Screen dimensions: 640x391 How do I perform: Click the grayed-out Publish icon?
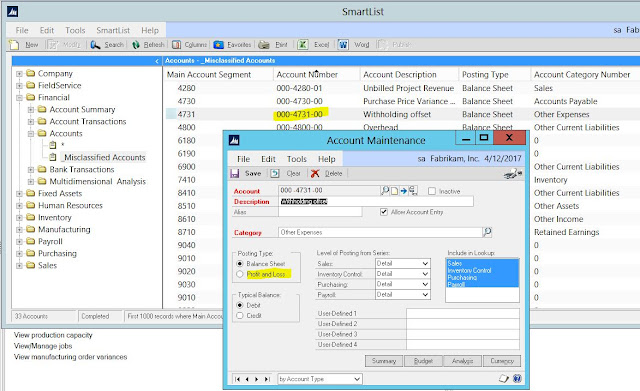[x=382, y=44]
